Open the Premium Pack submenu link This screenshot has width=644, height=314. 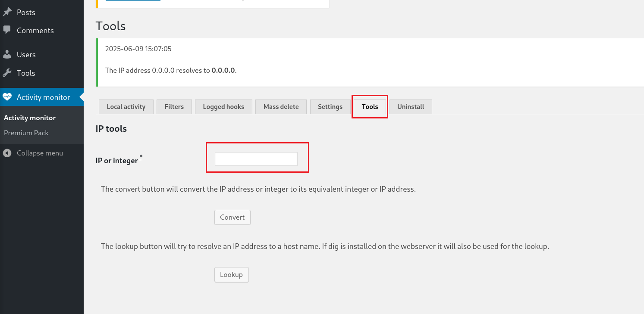pyautogui.click(x=26, y=133)
